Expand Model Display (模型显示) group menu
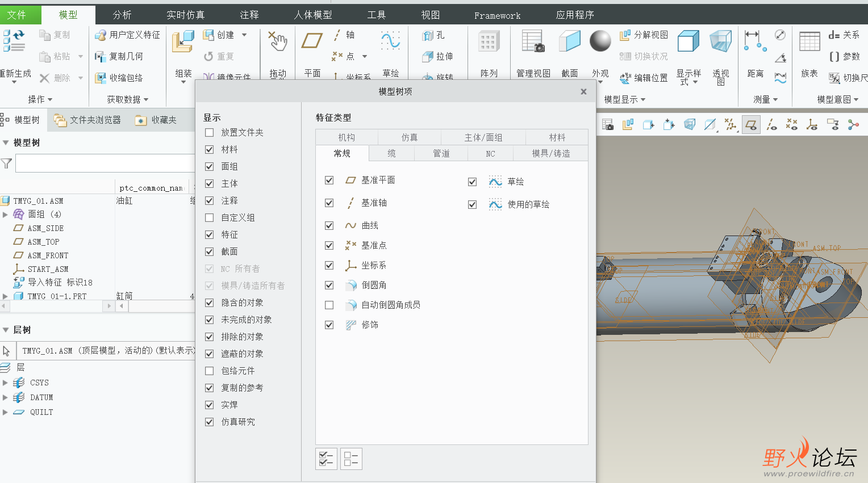 point(625,99)
